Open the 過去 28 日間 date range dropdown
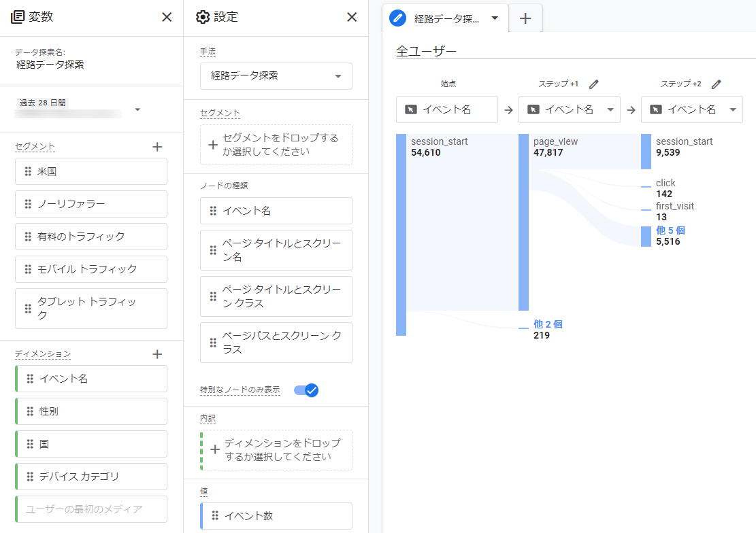Screen dimensions: 756x533 point(137,109)
